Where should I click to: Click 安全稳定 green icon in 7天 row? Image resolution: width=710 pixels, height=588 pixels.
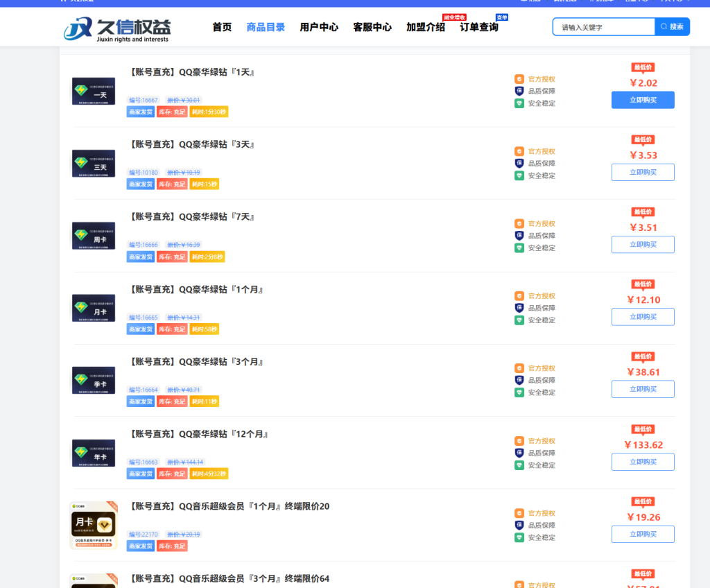pyautogui.click(x=519, y=248)
